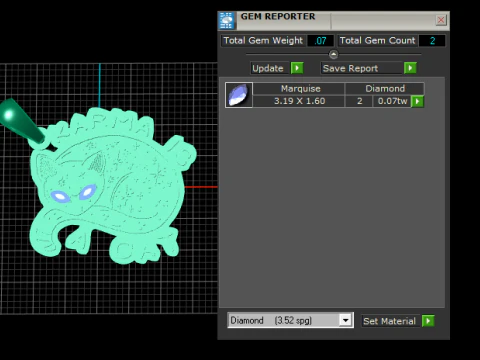Click the 0.07tw weight cell
The height and width of the screenshot is (360, 480).
(x=392, y=101)
